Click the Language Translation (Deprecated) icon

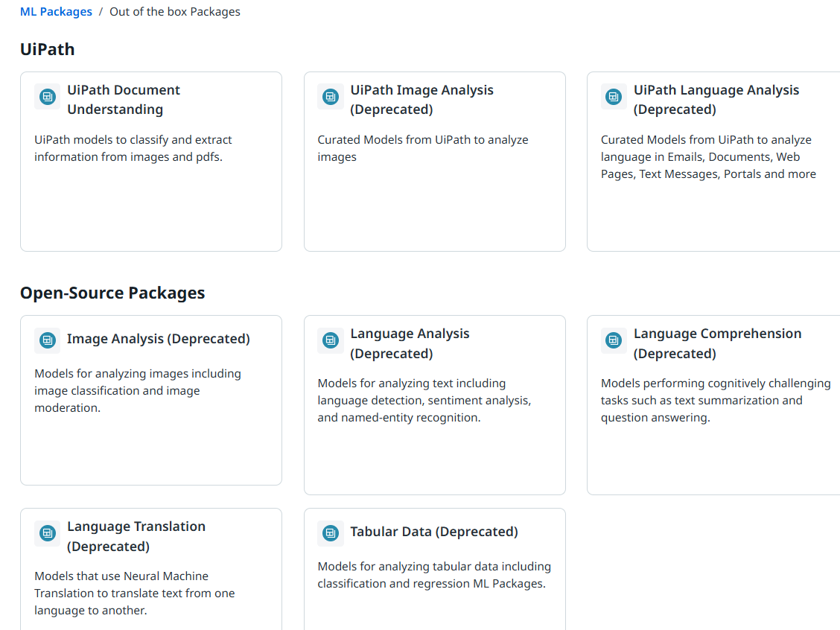pos(47,533)
